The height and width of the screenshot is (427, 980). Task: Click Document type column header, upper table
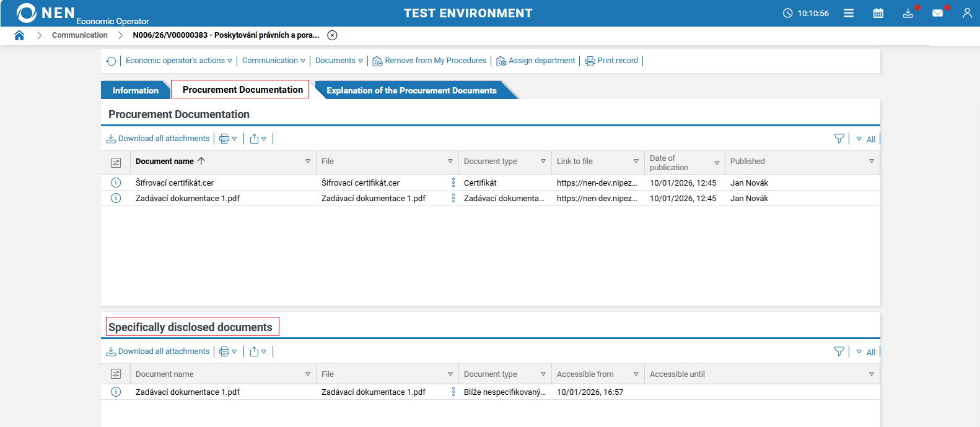(x=491, y=161)
